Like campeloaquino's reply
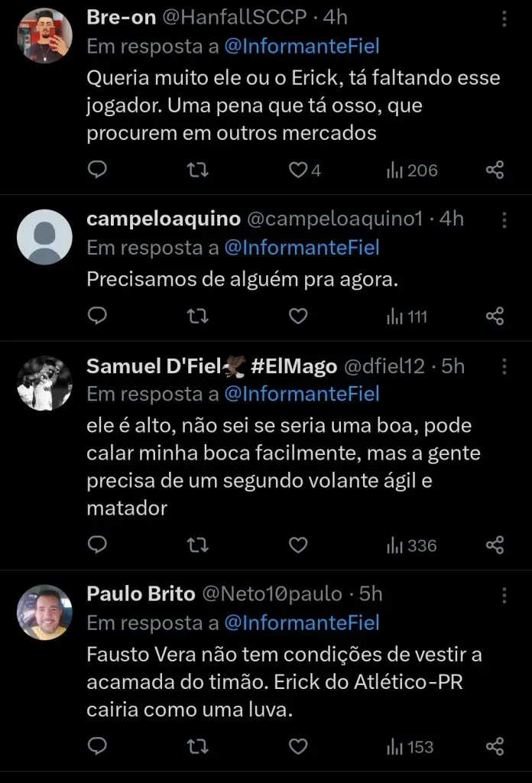The image size is (532, 783). click(298, 316)
